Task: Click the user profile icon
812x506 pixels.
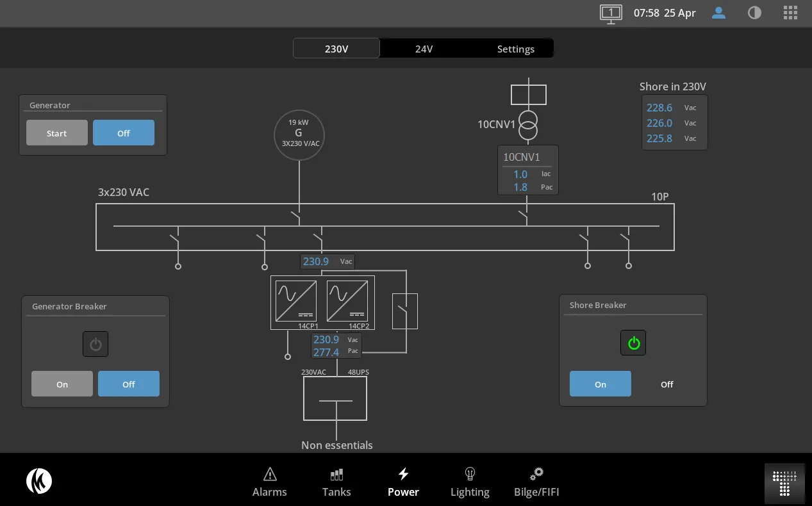Action: (x=719, y=13)
